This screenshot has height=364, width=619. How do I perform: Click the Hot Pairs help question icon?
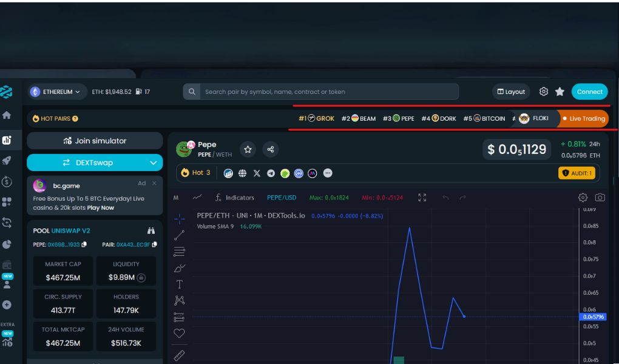[75, 118]
